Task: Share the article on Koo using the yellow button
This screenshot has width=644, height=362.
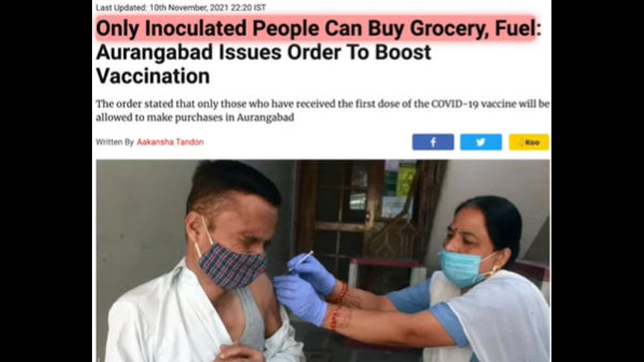Action: [529, 142]
